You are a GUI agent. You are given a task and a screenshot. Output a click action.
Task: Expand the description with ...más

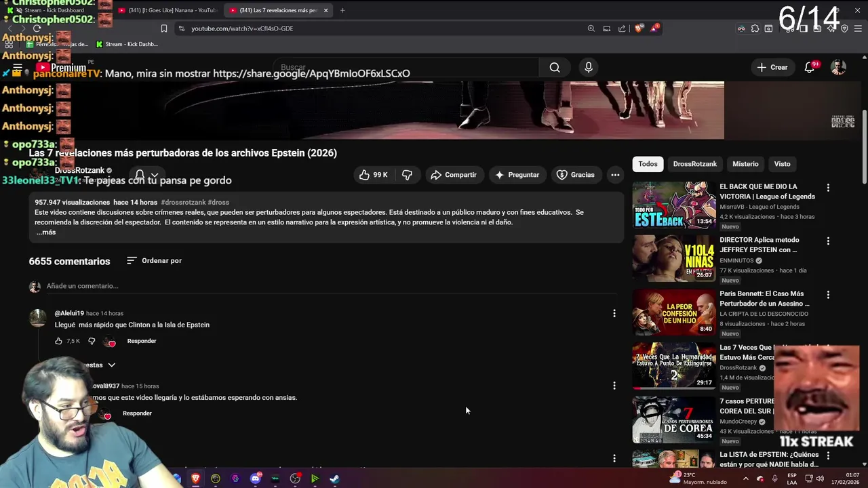pos(46,232)
